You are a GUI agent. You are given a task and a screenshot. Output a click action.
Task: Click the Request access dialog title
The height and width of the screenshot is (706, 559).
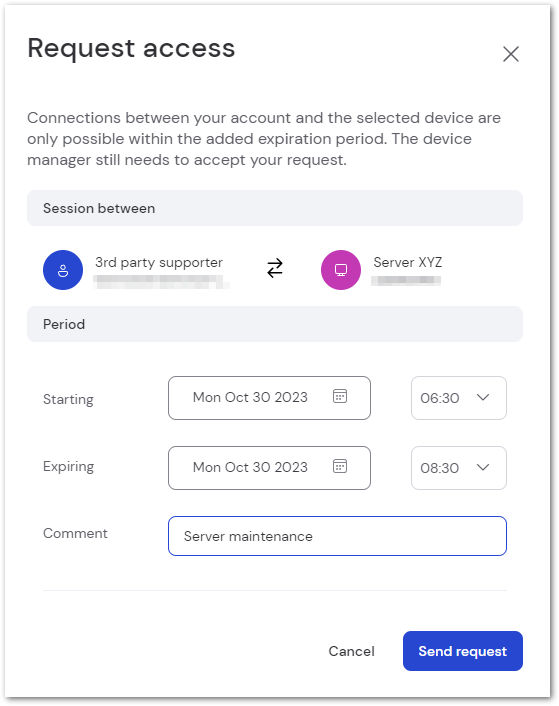point(131,48)
